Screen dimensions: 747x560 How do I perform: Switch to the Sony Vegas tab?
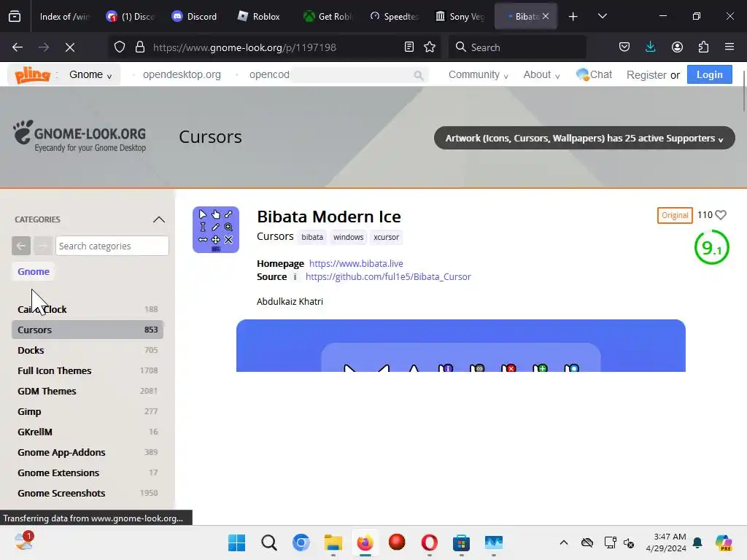460,17
